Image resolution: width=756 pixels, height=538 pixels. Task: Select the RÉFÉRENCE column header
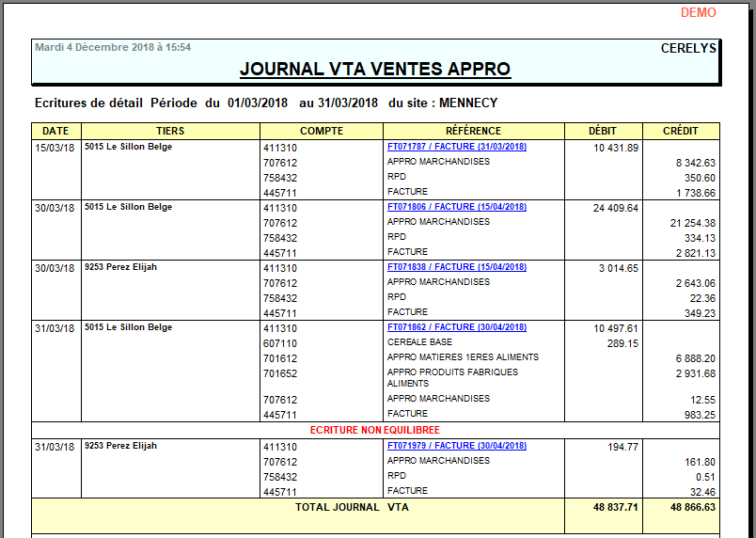coord(473,131)
